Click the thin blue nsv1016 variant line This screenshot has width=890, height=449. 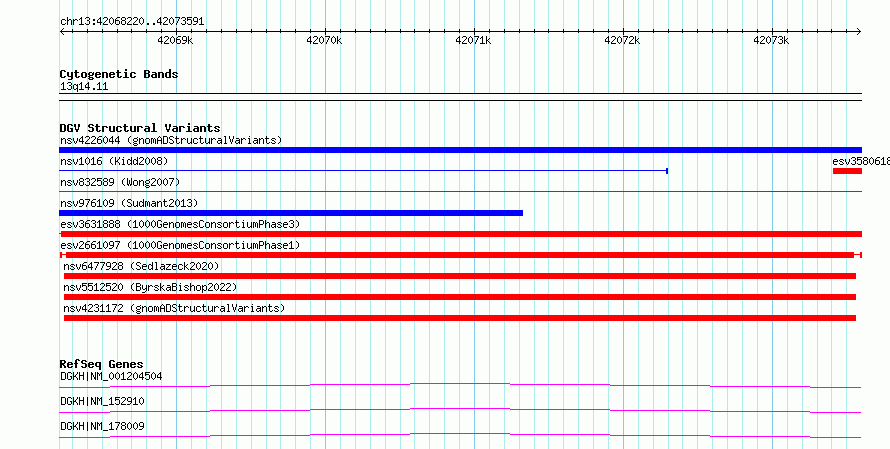click(363, 170)
